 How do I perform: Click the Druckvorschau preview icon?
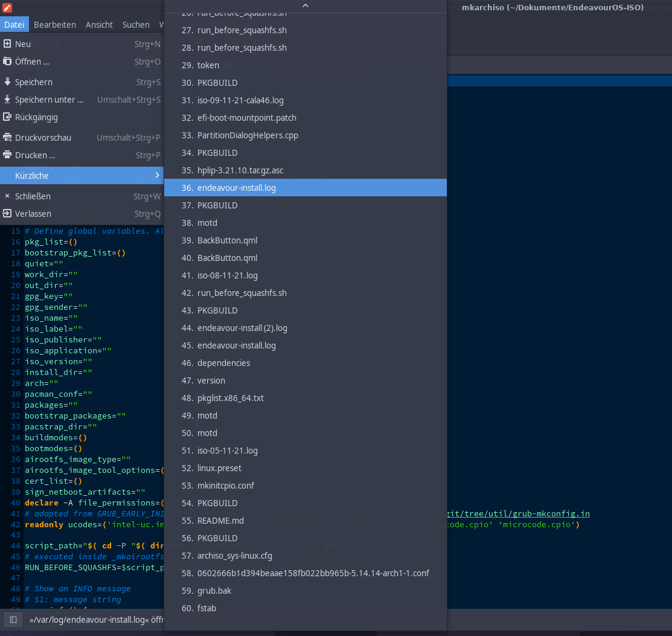point(7,137)
